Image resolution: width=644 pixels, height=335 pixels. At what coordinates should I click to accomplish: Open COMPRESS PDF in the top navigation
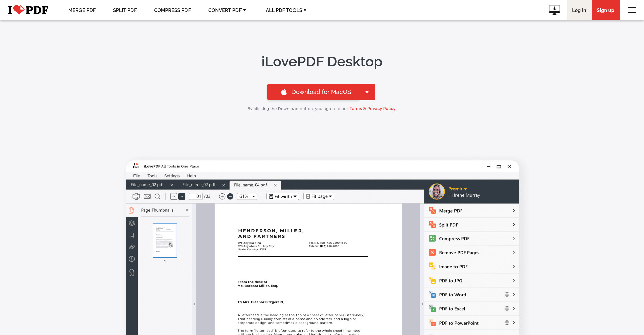pos(172,10)
